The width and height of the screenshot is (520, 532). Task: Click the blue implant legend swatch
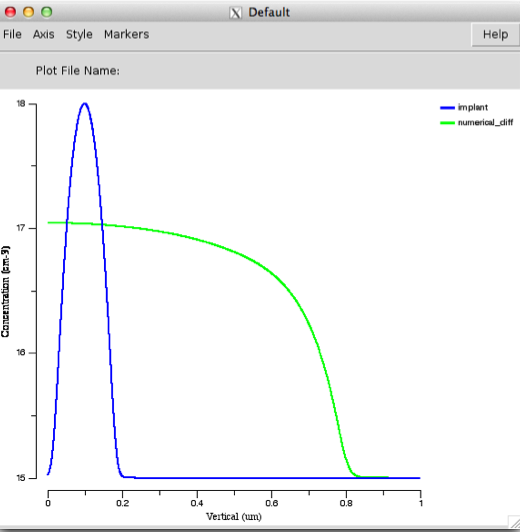point(447,108)
